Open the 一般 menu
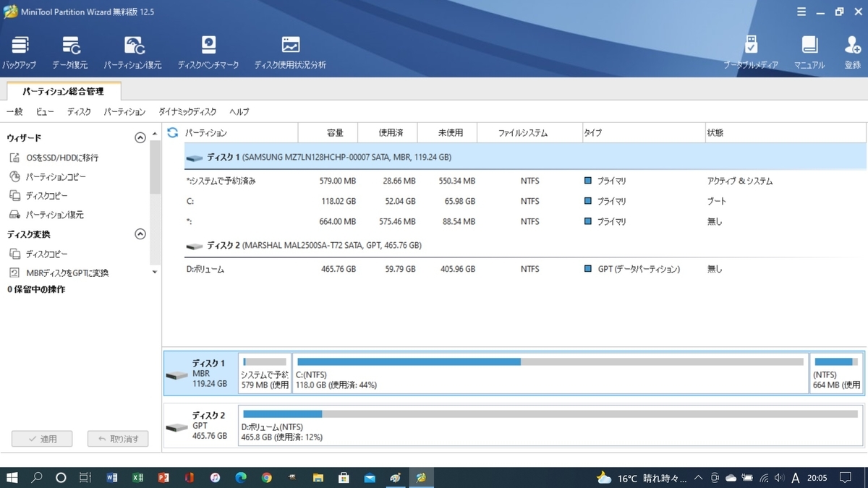868x488 pixels. (14, 112)
